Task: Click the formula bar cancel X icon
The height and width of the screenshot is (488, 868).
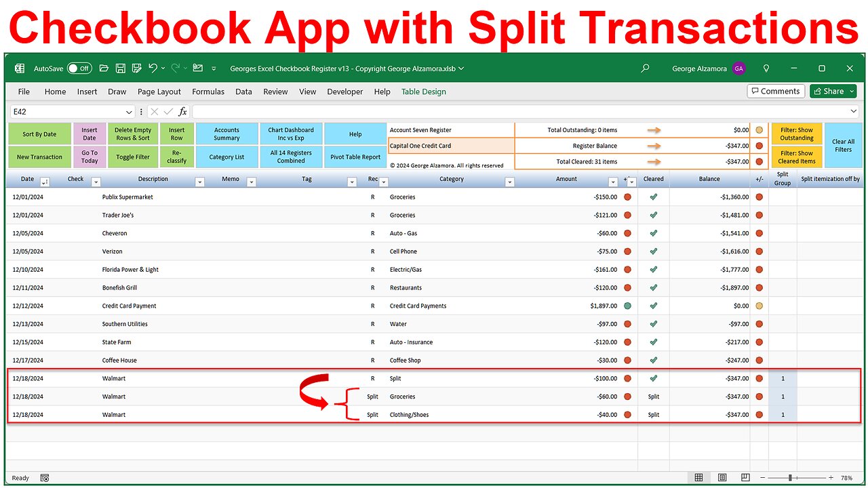Action: coord(155,112)
